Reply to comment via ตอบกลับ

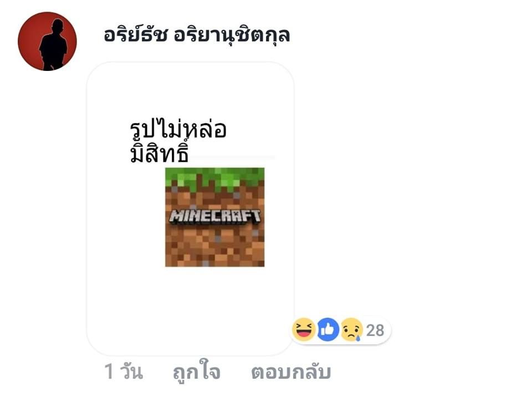tap(291, 372)
